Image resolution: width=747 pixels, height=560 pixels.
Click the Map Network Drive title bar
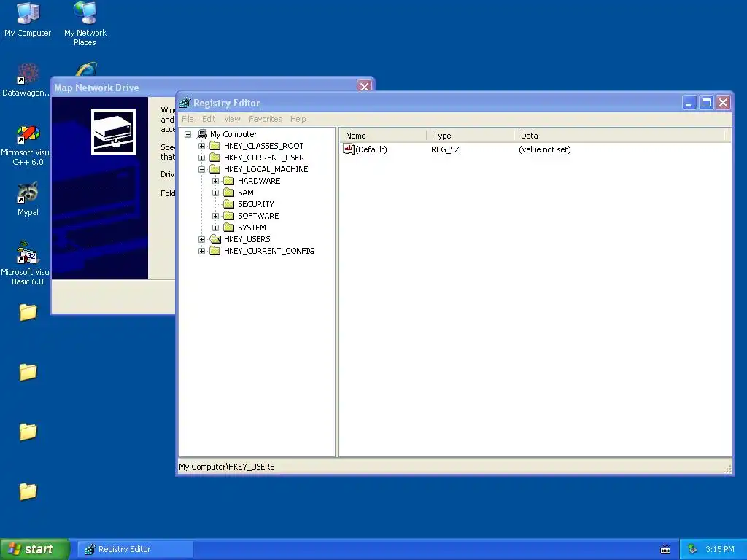205,87
